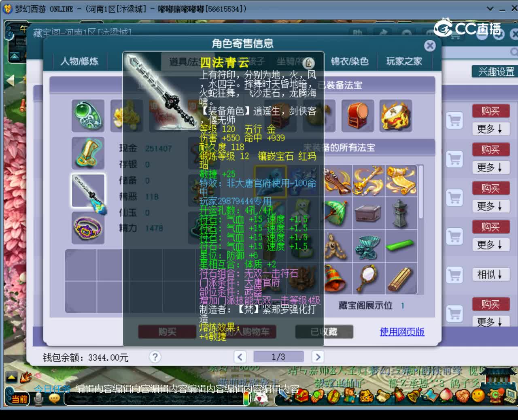Open the flaming gold equipped treasure

point(396,116)
